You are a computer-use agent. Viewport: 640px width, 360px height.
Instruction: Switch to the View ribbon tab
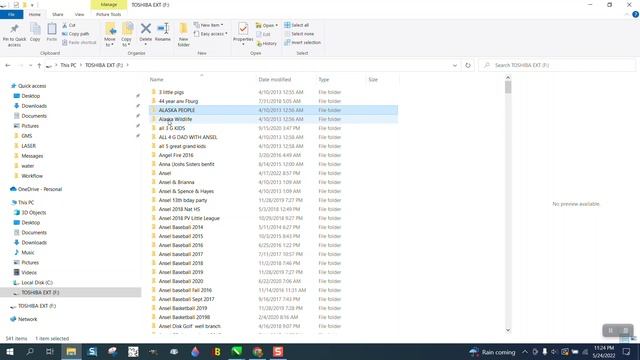[79, 14]
